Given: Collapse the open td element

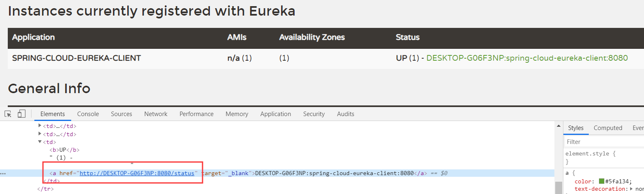Looking at the screenshot, I should tap(40, 142).
